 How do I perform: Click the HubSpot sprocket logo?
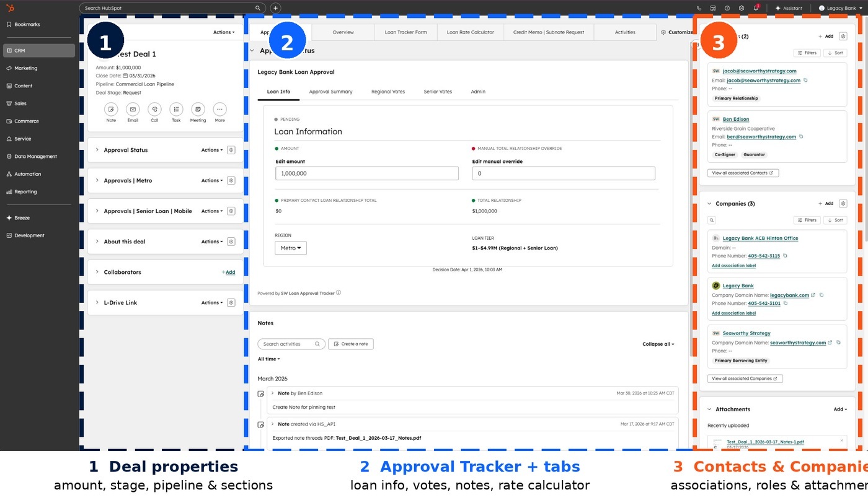10,8
